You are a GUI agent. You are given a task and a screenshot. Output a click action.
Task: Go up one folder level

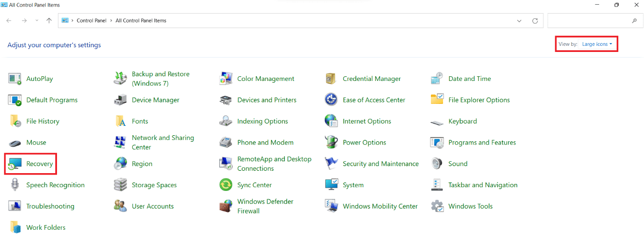coord(49,21)
